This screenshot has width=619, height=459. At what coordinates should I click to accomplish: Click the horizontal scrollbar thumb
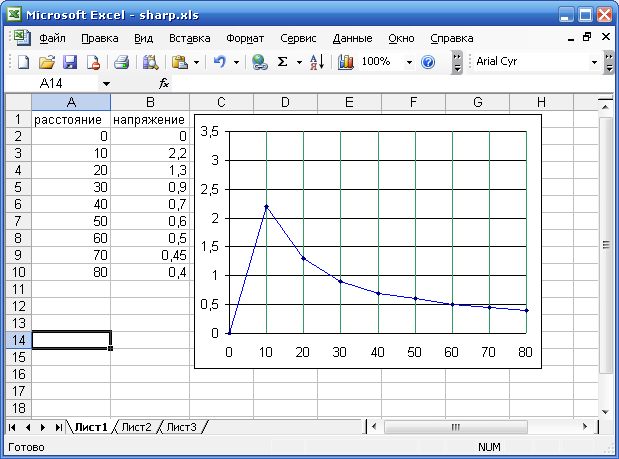pyautogui.click(x=455, y=427)
